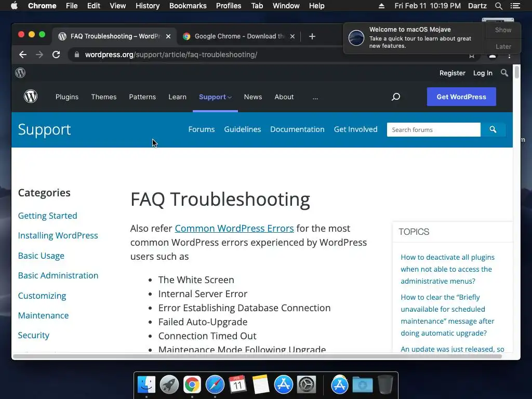
Task: Open Chrome's three-dot menu
Action: click(x=509, y=56)
